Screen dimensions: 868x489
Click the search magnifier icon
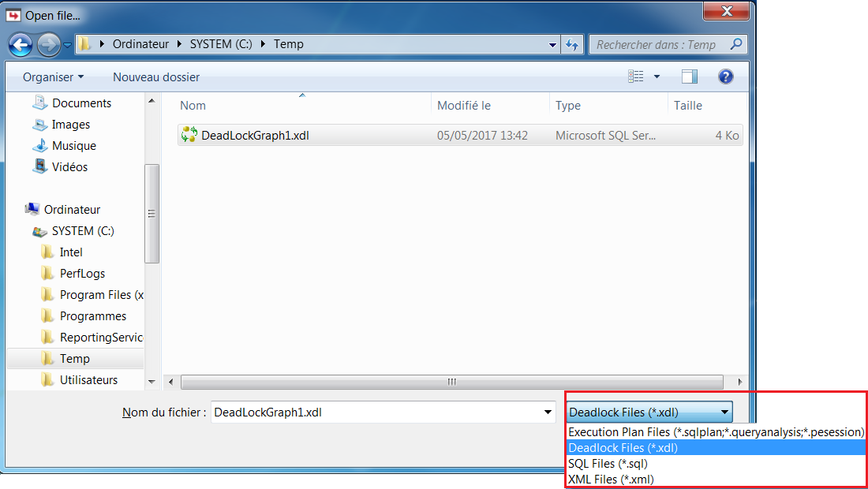[736, 43]
